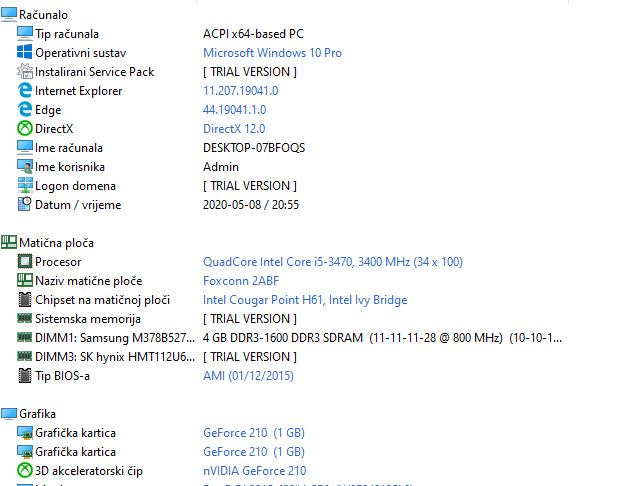Select the Računalo group heading

pos(43,15)
